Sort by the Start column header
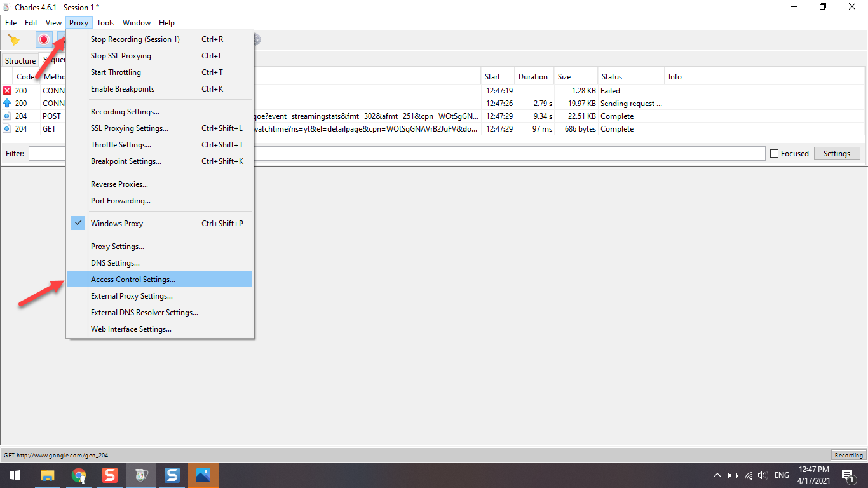This screenshot has width=868, height=488. click(x=498, y=77)
